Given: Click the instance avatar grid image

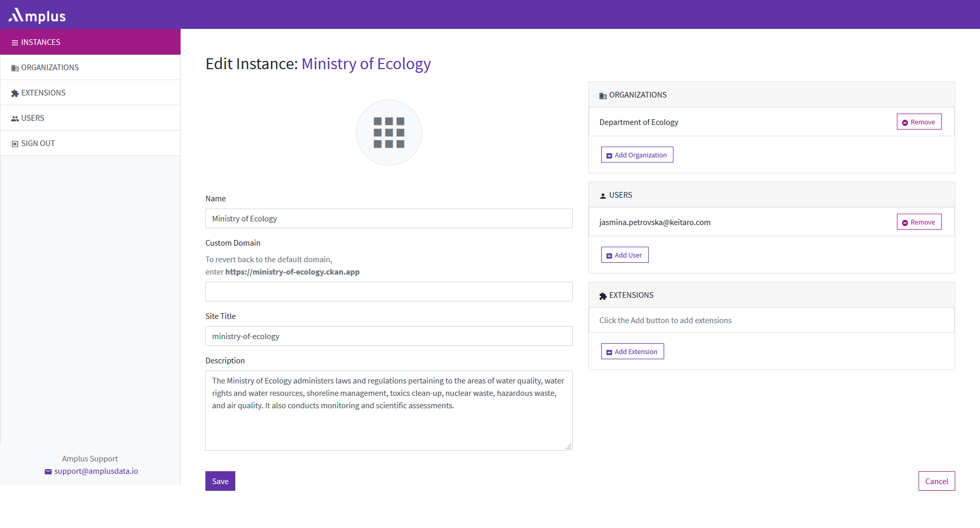Looking at the screenshot, I should pyautogui.click(x=389, y=133).
